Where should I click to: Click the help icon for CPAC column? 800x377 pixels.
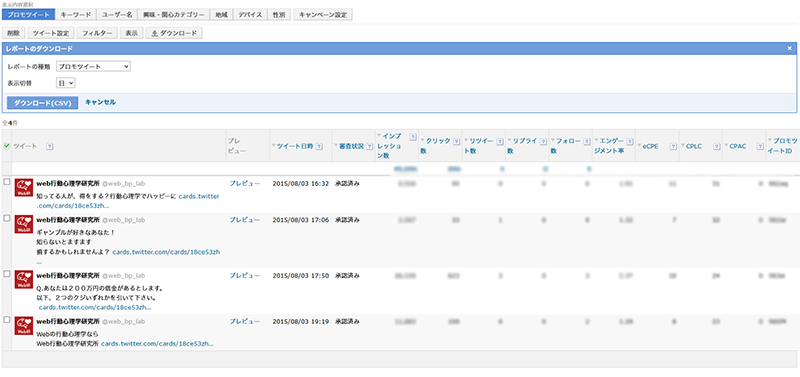pyautogui.click(x=760, y=146)
